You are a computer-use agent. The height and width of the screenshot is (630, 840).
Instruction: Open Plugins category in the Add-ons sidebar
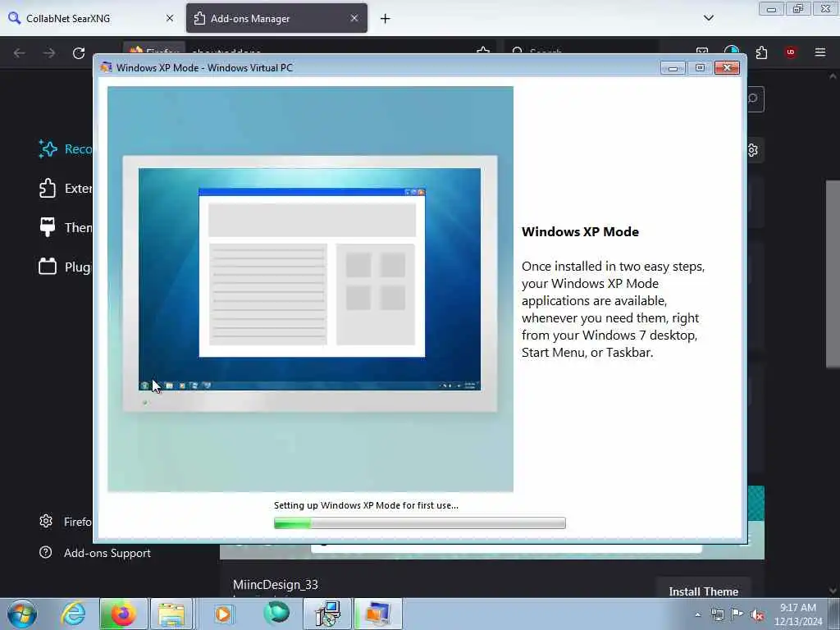(x=66, y=267)
